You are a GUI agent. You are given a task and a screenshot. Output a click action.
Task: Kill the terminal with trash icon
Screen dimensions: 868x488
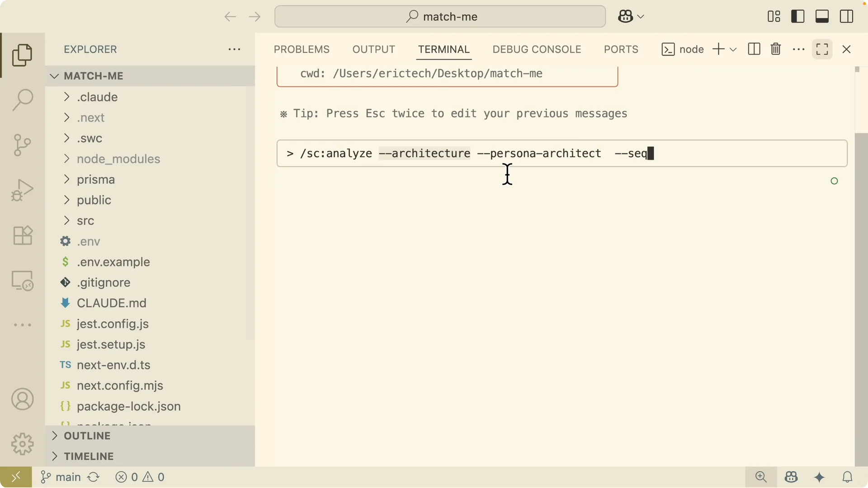[x=776, y=49]
